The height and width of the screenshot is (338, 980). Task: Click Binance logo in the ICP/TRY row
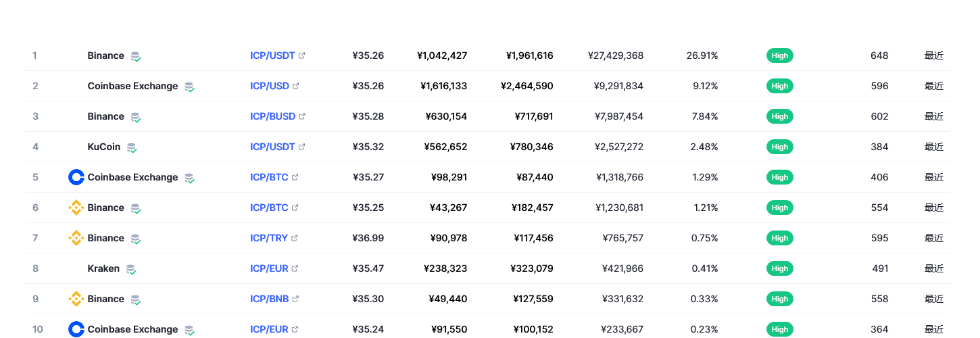coord(76,238)
